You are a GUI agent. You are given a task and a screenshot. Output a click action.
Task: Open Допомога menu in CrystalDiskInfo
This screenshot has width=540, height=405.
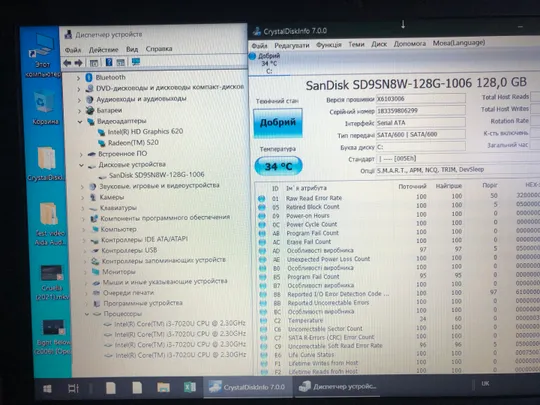click(409, 44)
